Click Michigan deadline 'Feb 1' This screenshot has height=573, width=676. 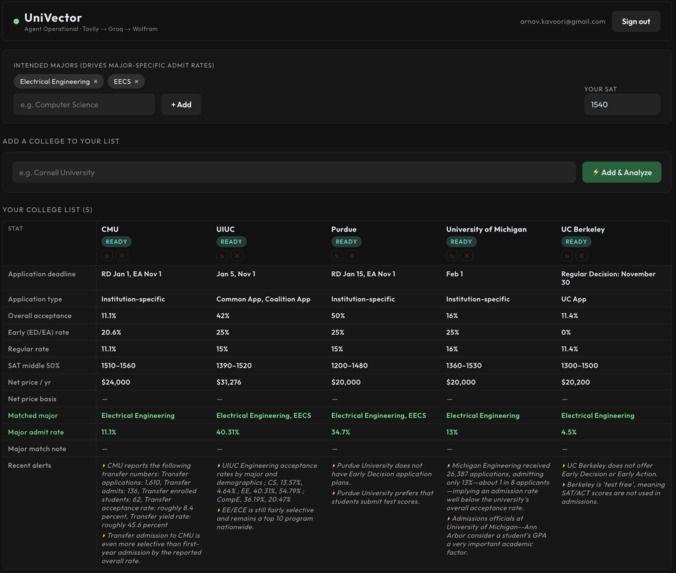tap(454, 274)
